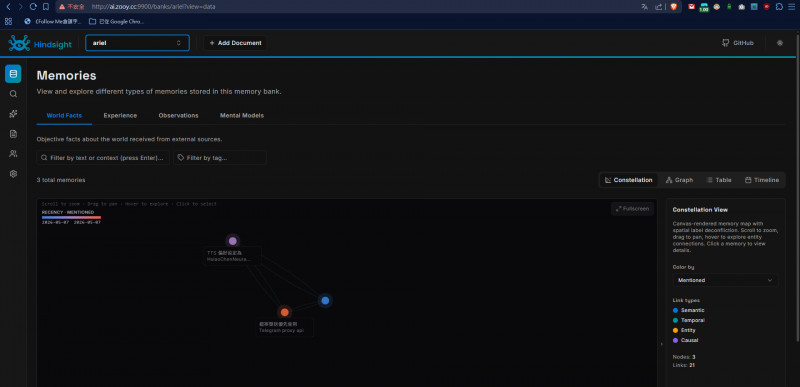
Task: Open the settings gear in sidebar
Action: (x=13, y=173)
